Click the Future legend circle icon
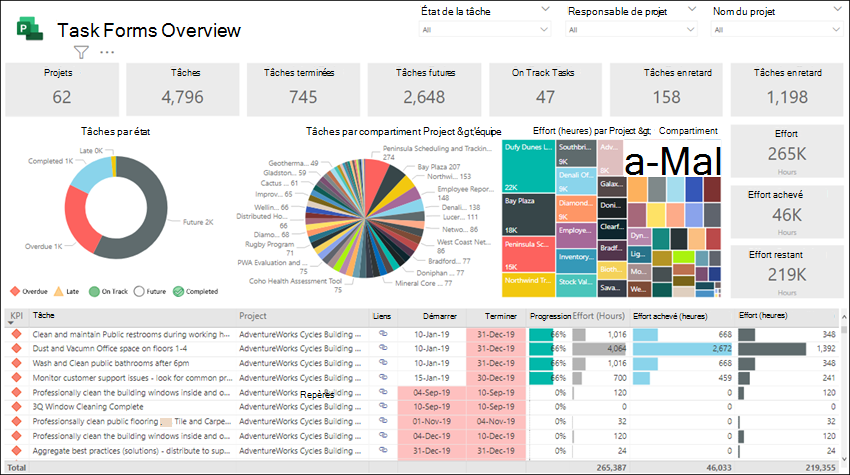The width and height of the screenshot is (850, 475). [x=139, y=291]
